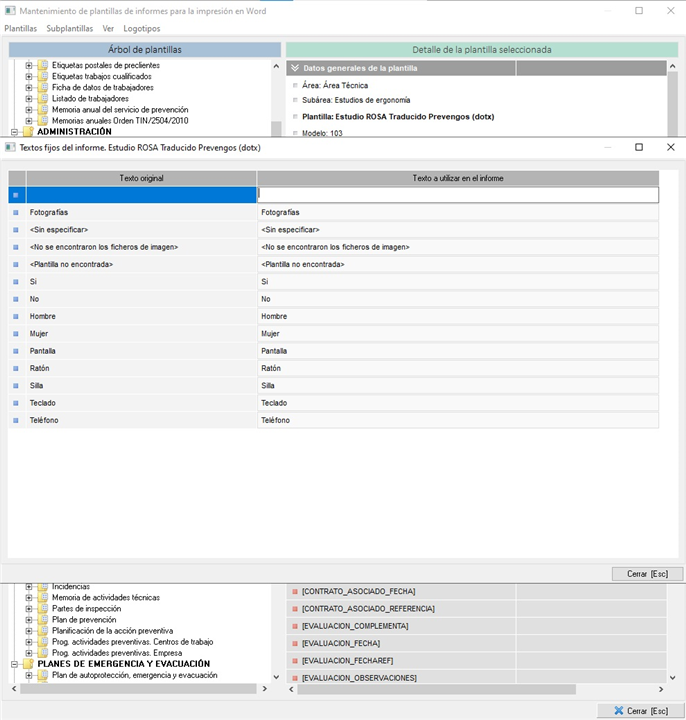This screenshot has height=720, width=686.
Task: Select tree item Plan de autoprotección, emergencia y evacuación
Action: click(135, 675)
